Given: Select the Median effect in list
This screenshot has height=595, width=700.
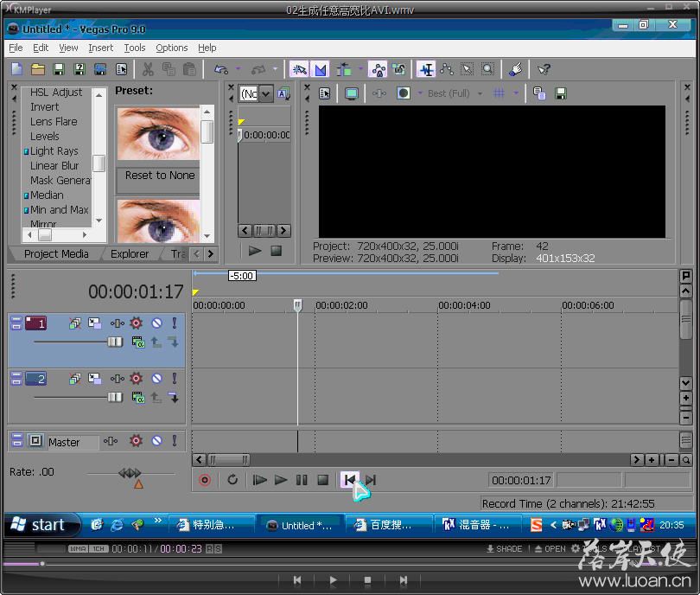Looking at the screenshot, I should 47,195.
